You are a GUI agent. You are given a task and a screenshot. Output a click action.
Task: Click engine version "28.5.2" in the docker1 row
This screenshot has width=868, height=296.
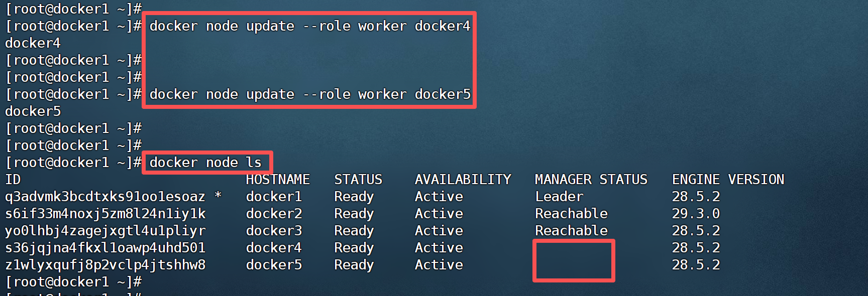pyautogui.click(x=696, y=197)
